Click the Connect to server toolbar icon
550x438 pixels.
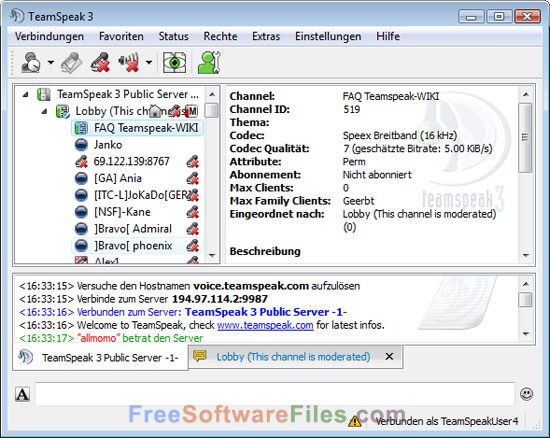click(x=31, y=62)
